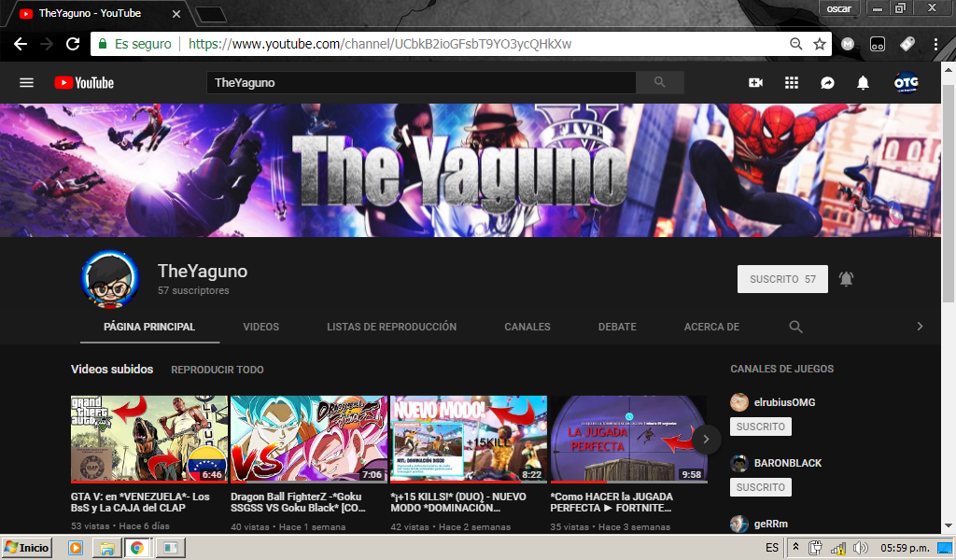Open the channel search magnifier
The width and height of the screenshot is (956, 560).
tap(795, 327)
